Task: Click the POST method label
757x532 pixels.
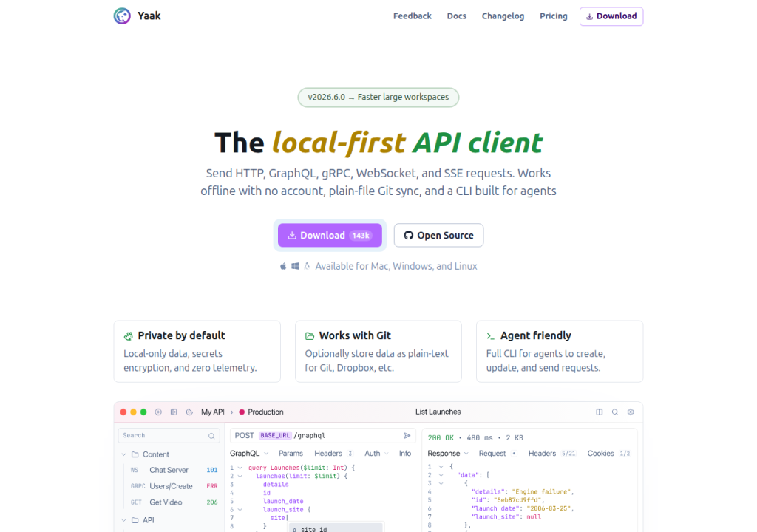Action: (x=244, y=435)
